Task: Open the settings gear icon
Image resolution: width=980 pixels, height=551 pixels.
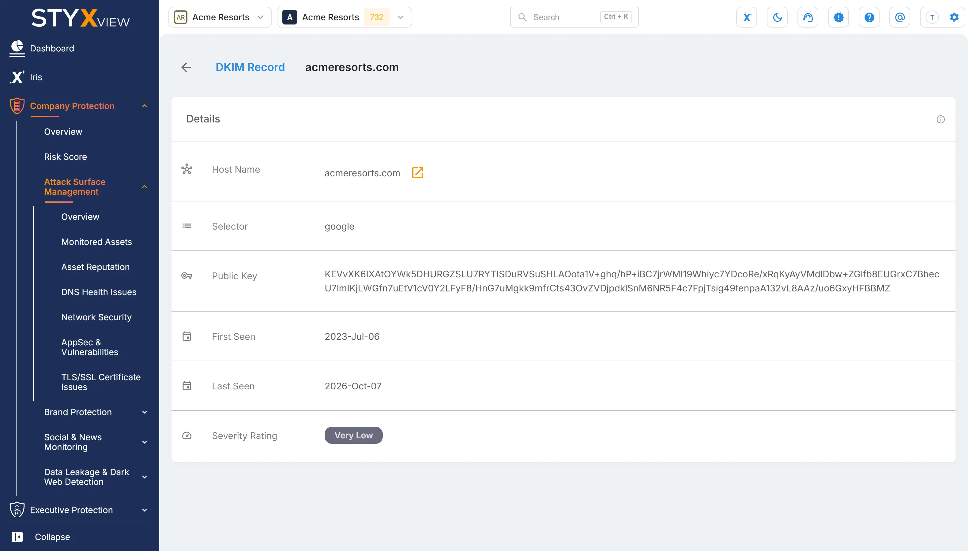Action: point(954,17)
